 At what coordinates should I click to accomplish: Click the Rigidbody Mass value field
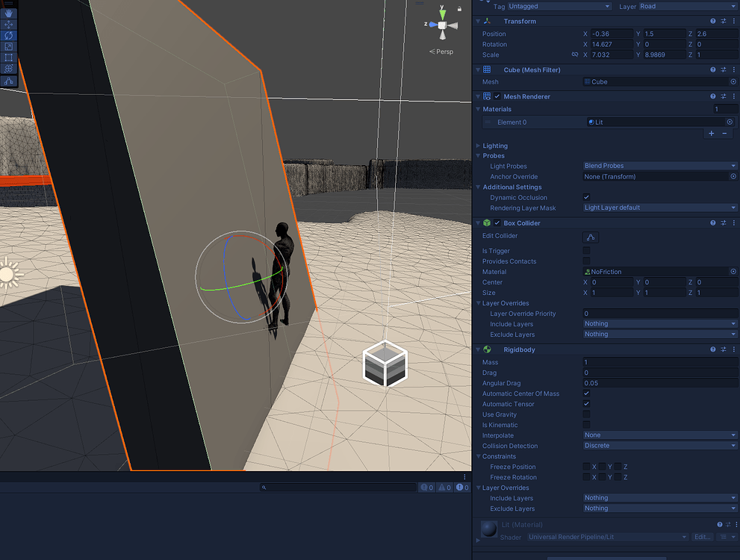coord(660,362)
